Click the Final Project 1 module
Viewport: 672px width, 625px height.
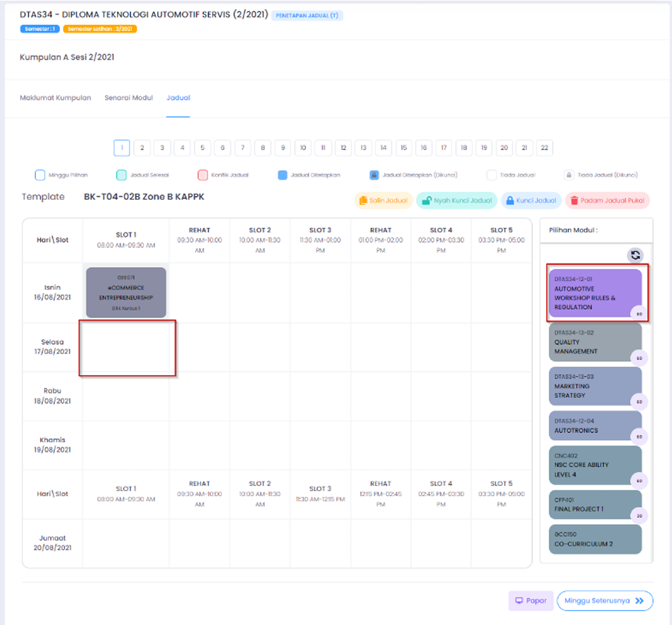594,506
